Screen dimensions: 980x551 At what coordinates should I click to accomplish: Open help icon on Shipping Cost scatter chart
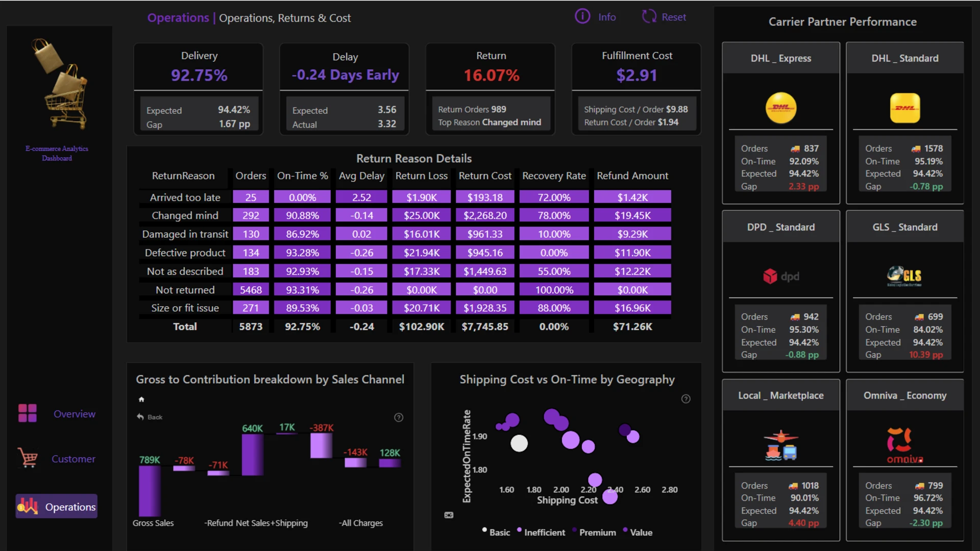pyautogui.click(x=686, y=399)
